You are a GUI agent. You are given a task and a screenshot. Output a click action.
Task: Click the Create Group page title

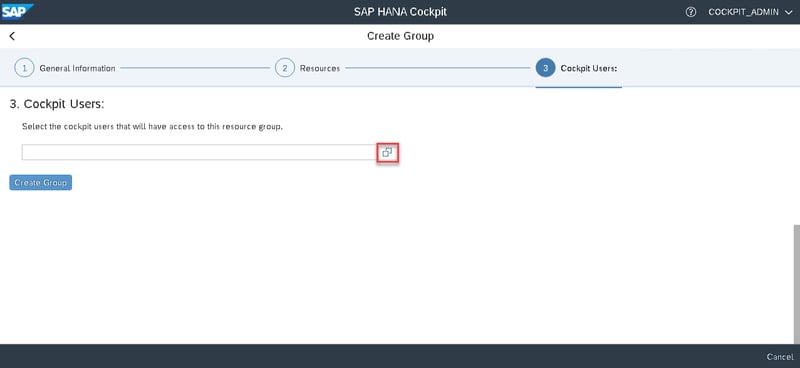pos(401,36)
